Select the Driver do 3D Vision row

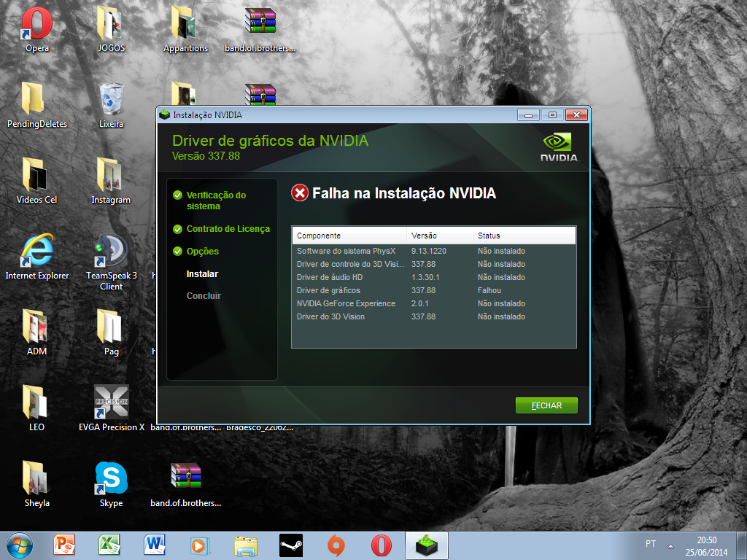tap(434, 316)
